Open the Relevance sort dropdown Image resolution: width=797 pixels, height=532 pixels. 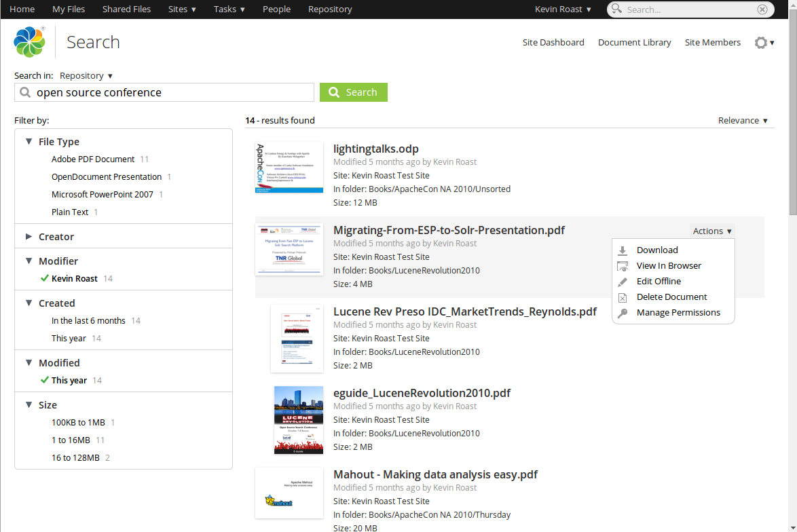click(743, 120)
